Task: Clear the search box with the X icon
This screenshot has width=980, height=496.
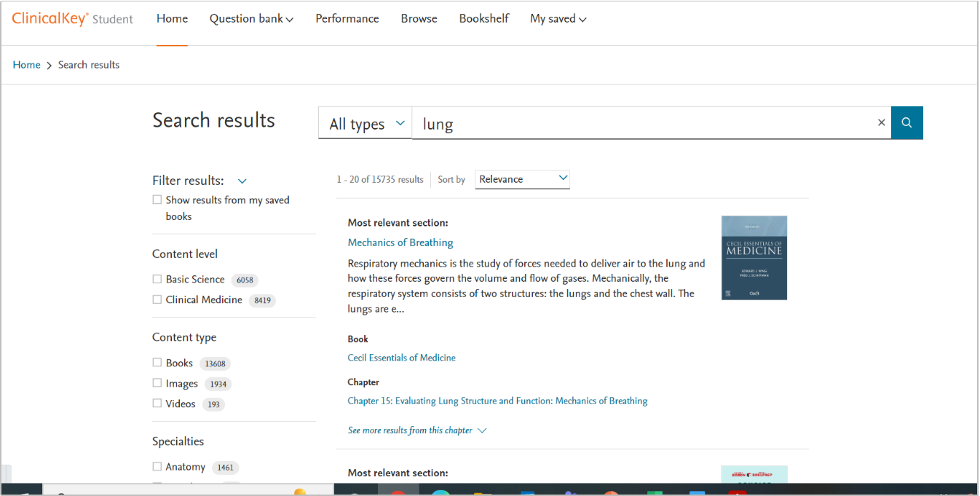Action: pyautogui.click(x=881, y=122)
